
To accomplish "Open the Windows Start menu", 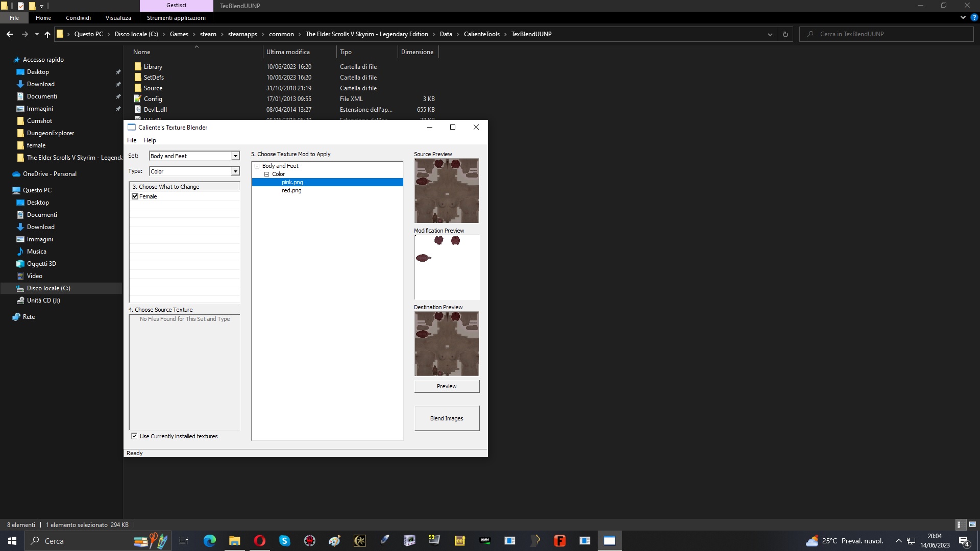I will coord(12,541).
